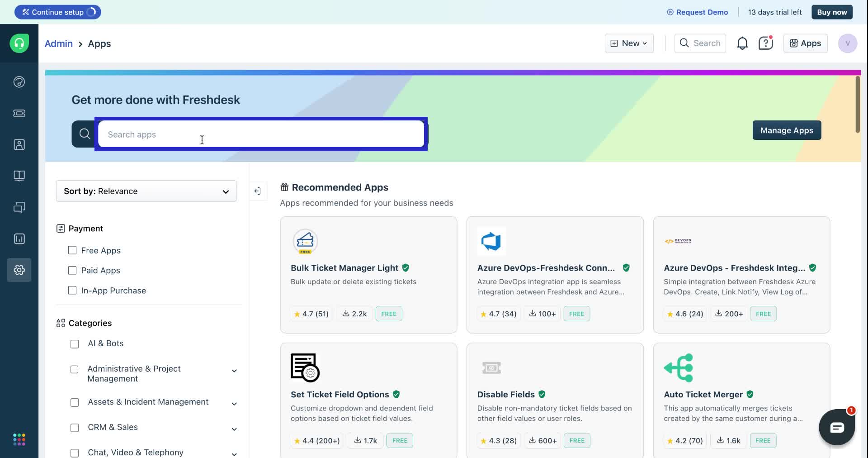Open the Freshdesk headset logo home
868x458 pixels.
(19, 43)
